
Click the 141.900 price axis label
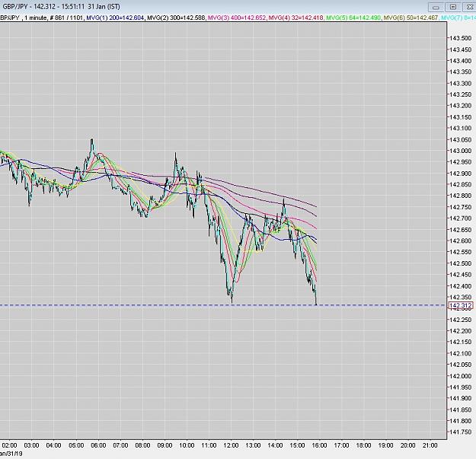[x=461, y=398]
